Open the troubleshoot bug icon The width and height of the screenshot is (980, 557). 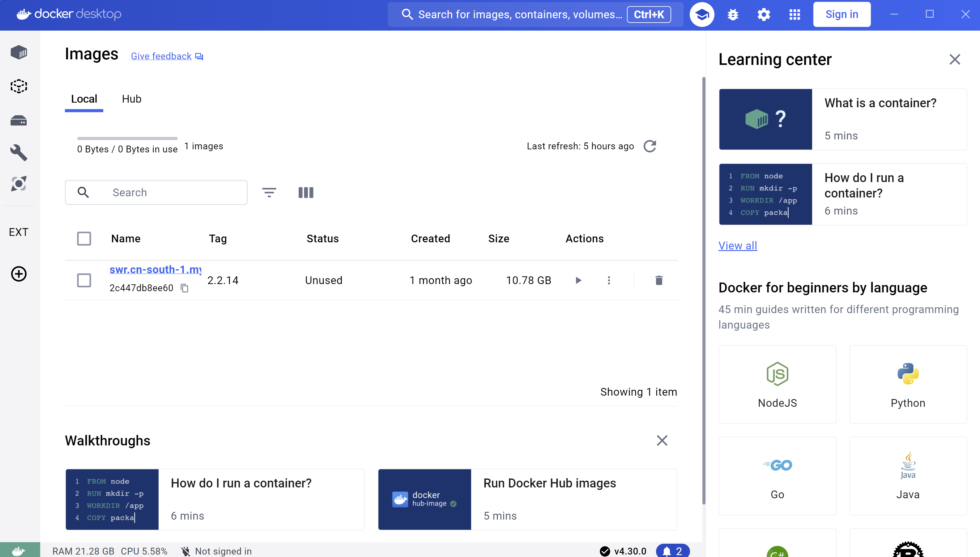[733, 15]
